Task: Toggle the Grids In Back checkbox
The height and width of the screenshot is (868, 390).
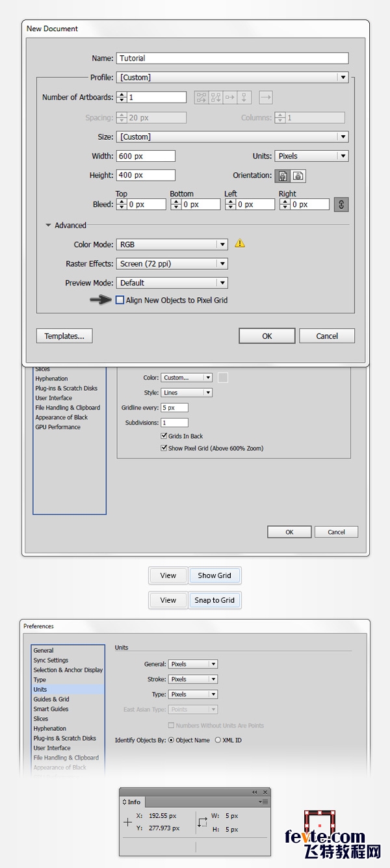Action: coord(164,436)
